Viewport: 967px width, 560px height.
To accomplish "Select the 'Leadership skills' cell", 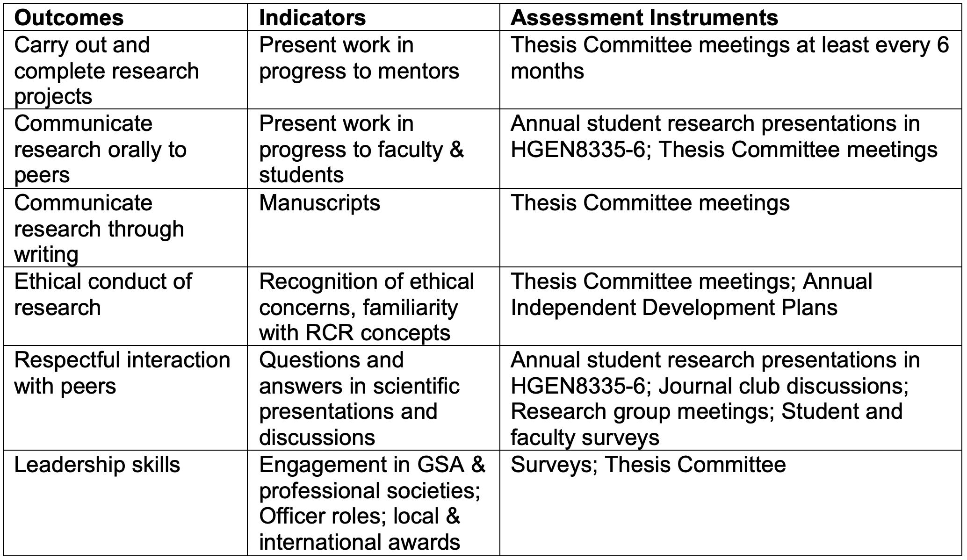I will tap(125, 503).
